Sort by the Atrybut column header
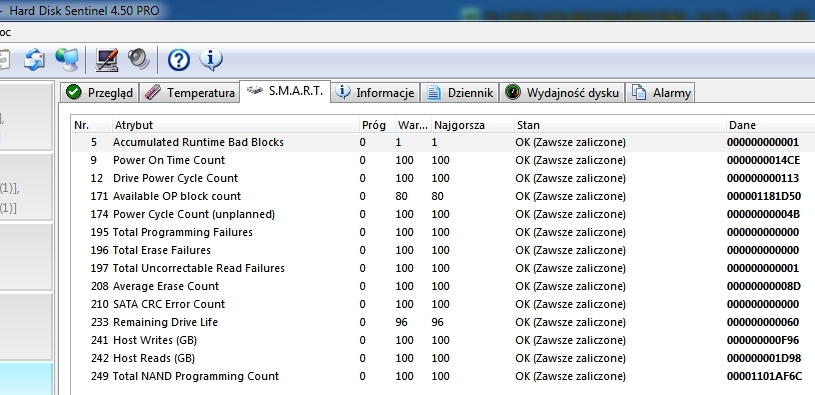The width and height of the screenshot is (815, 395). click(x=235, y=125)
